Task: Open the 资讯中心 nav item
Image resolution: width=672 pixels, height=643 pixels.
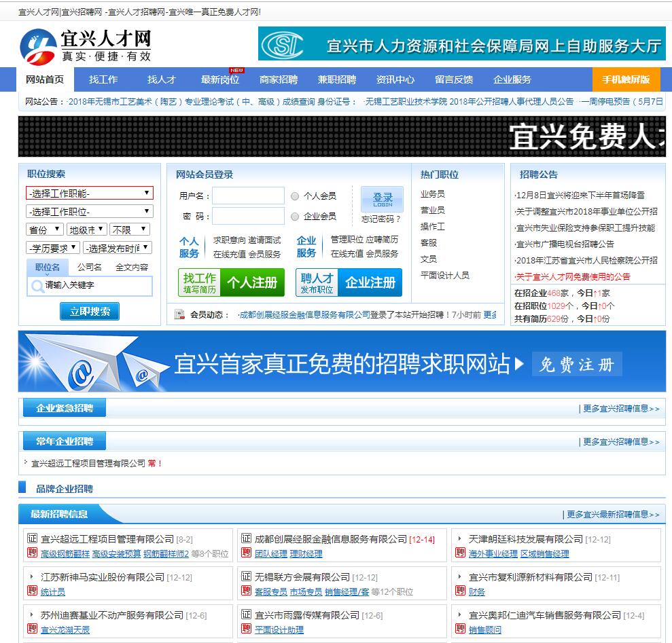Action: [x=395, y=79]
